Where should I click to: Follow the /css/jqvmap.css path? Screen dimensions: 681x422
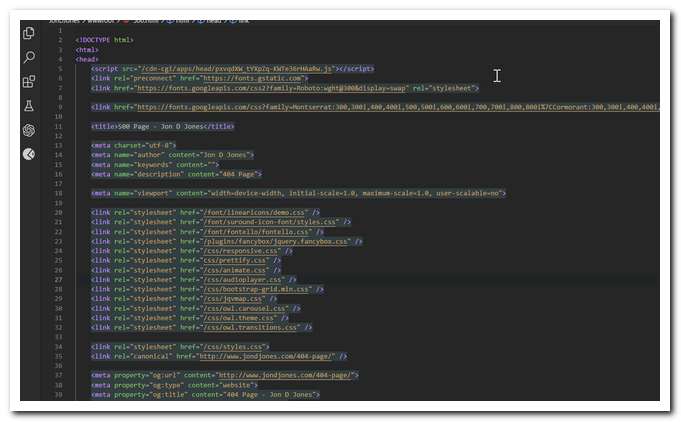234,299
